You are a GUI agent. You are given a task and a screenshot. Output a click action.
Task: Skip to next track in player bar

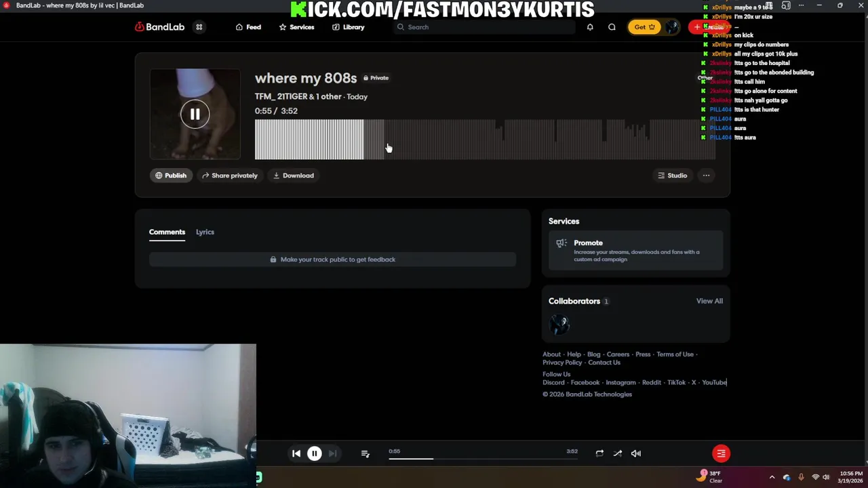[x=332, y=453]
